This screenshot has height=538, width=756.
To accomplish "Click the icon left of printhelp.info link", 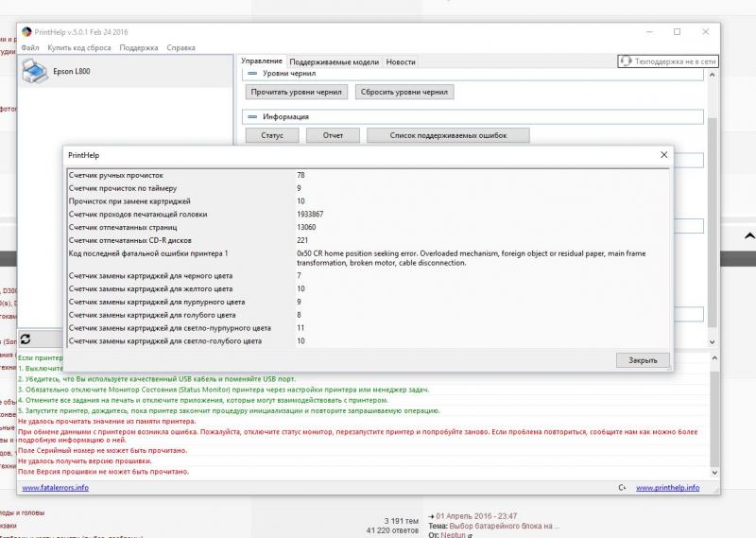I will point(623,487).
